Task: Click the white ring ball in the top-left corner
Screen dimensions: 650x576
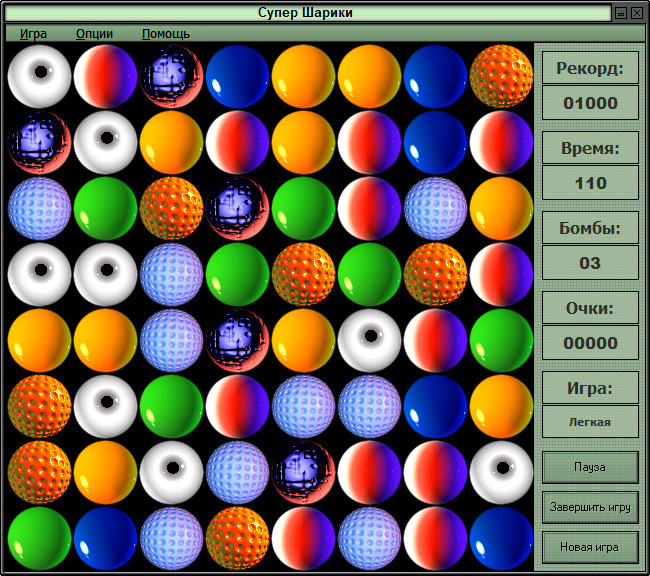Action: click(39, 76)
